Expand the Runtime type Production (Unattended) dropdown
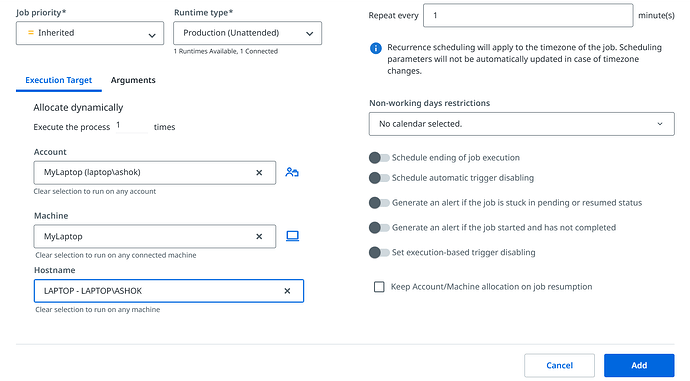The width and height of the screenshot is (690, 381). tap(247, 33)
